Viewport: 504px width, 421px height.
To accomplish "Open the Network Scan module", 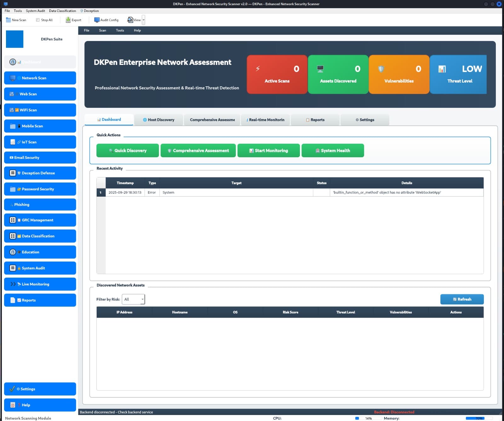I will click(40, 78).
